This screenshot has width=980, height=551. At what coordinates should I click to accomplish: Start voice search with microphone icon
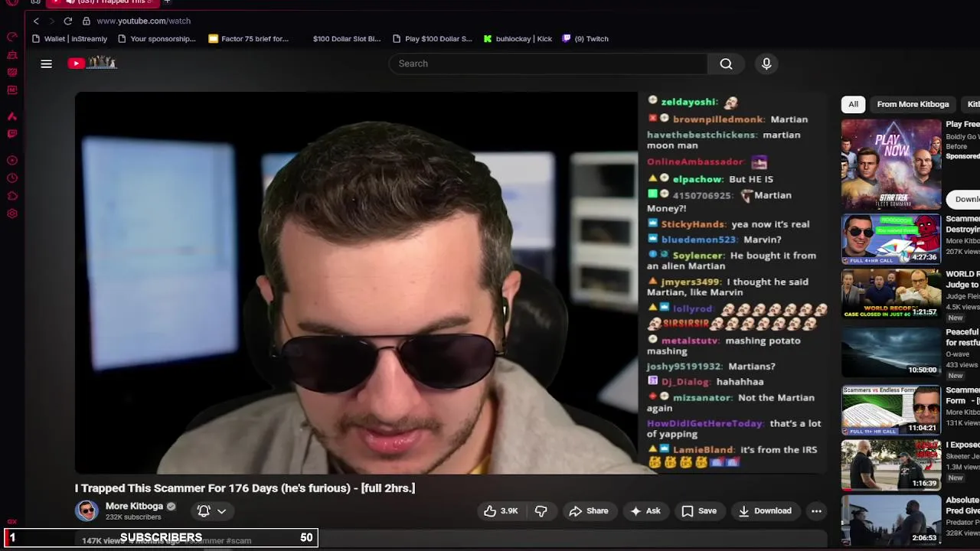click(x=766, y=64)
